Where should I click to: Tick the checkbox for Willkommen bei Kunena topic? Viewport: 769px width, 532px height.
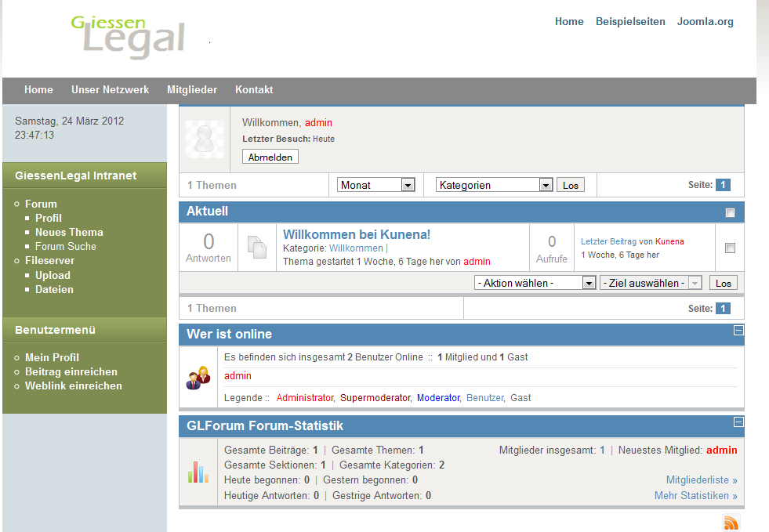point(730,248)
